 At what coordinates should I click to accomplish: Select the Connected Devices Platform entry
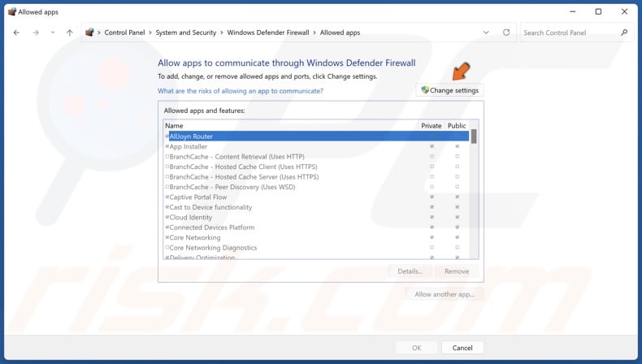click(x=316, y=227)
